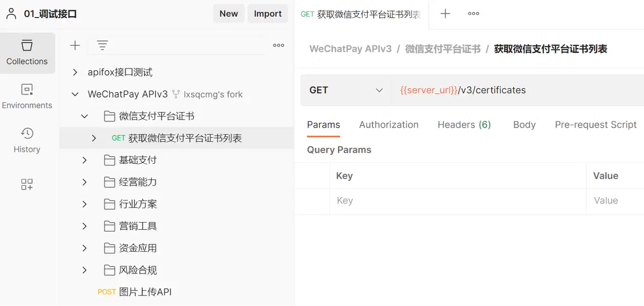Screen dimensions: 644x306
Task: Open the collections panel three-dots menu
Action: click(279, 45)
